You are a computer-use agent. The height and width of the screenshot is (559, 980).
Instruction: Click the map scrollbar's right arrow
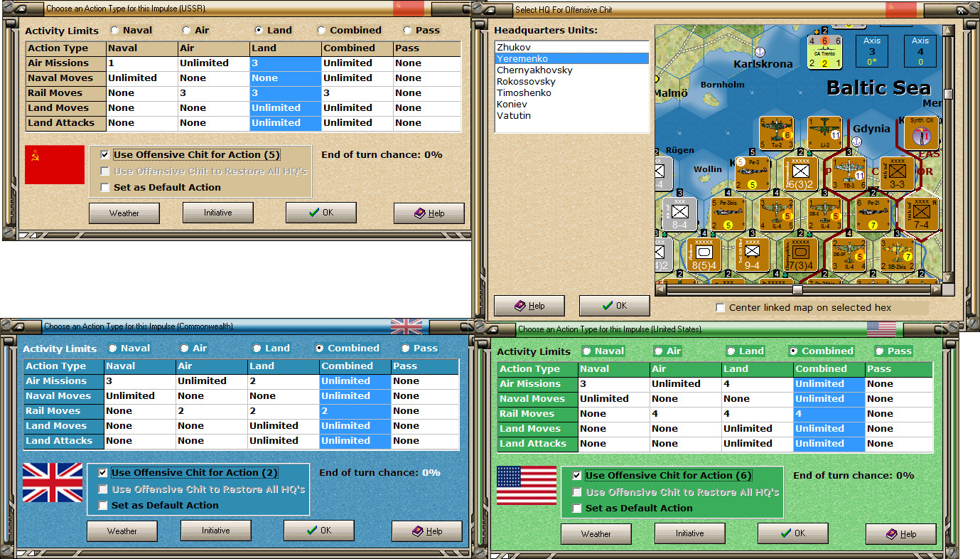point(937,289)
